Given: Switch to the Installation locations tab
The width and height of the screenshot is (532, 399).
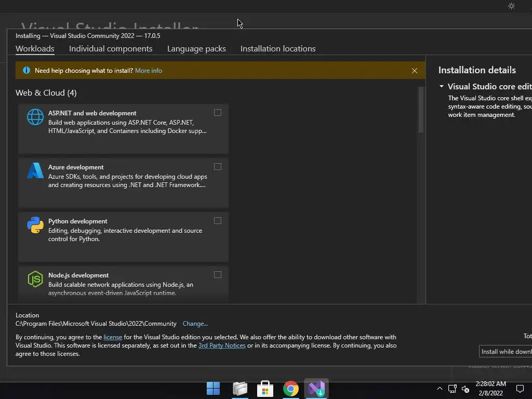Looking at the screenshot, I should (278, 48).
